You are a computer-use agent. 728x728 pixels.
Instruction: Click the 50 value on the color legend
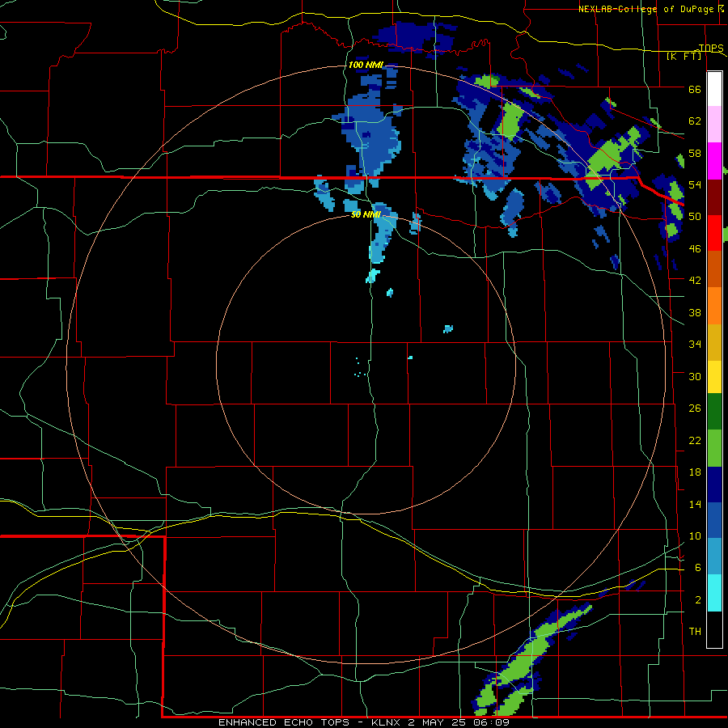point(695,217)
